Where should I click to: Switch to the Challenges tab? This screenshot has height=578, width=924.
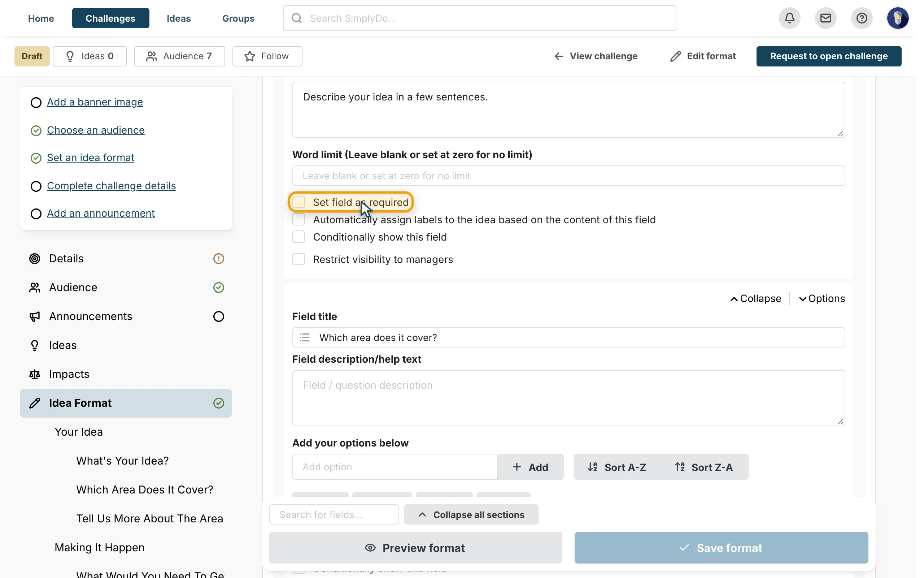point(110,18)
